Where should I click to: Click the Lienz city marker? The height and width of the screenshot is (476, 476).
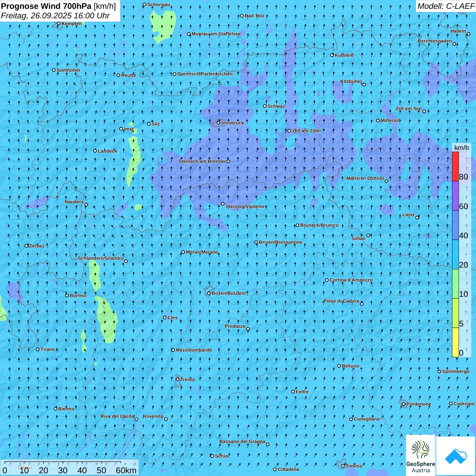point(417,217)
